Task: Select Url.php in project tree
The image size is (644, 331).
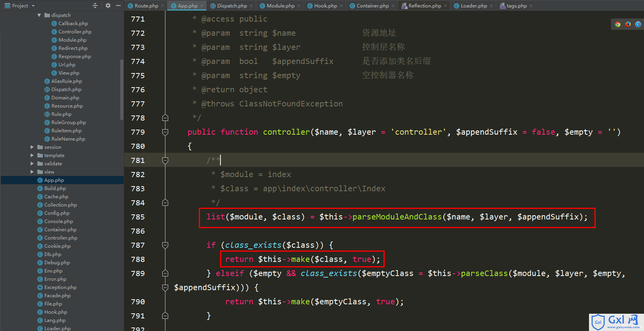Action: [x=67, y=65]
